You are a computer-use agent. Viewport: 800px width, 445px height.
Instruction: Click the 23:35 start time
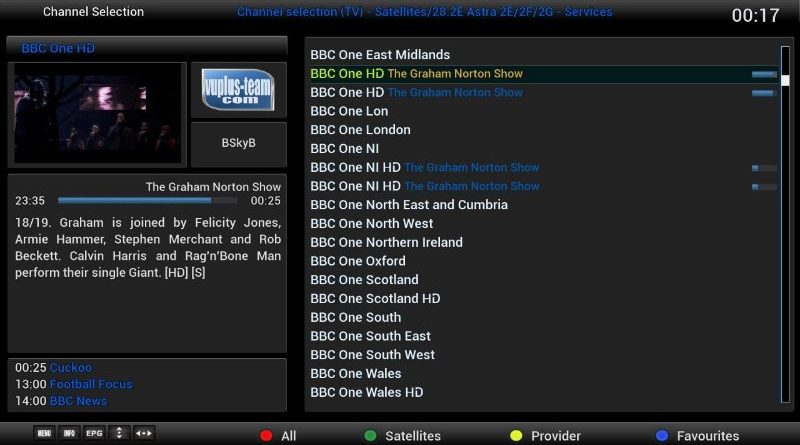tap(30, 201)
